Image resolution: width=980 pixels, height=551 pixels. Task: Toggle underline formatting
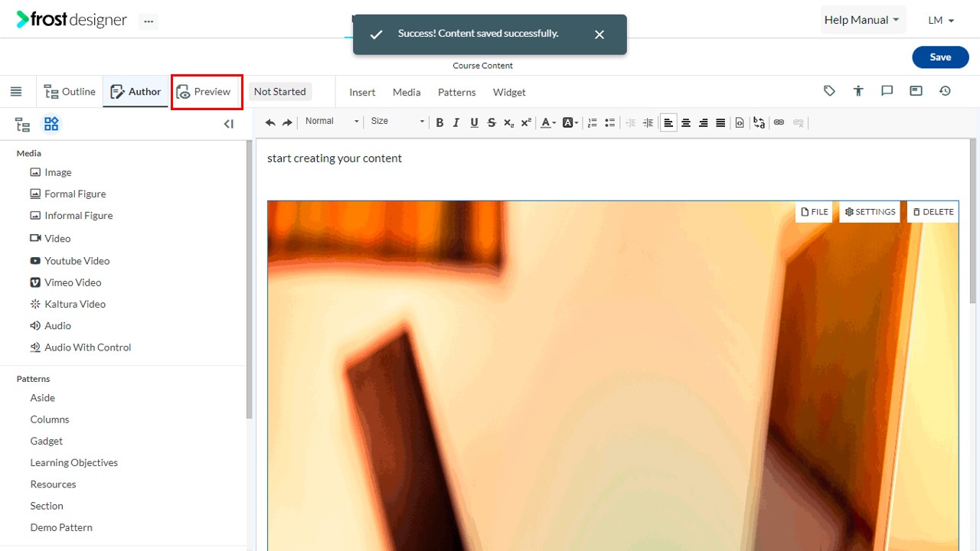[x=474, y=122]
